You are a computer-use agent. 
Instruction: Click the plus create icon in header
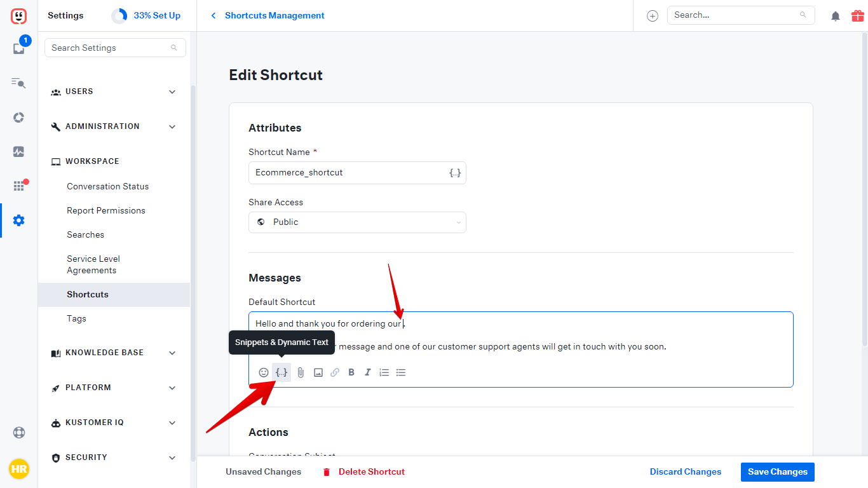(x=653, y=16)
